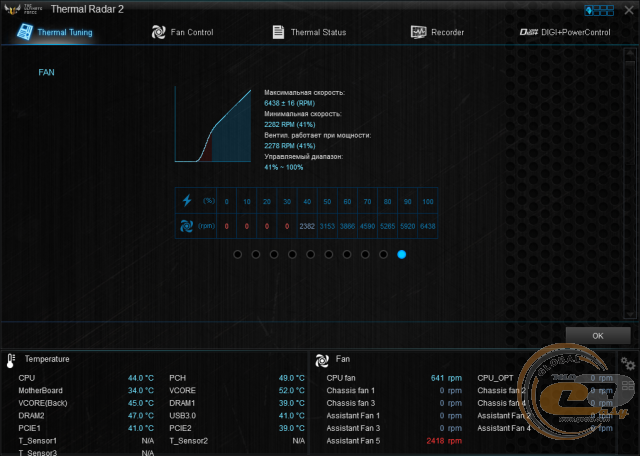Click the 5265 rpm table cell
The image size is (640, 456).
pos(387,226)
